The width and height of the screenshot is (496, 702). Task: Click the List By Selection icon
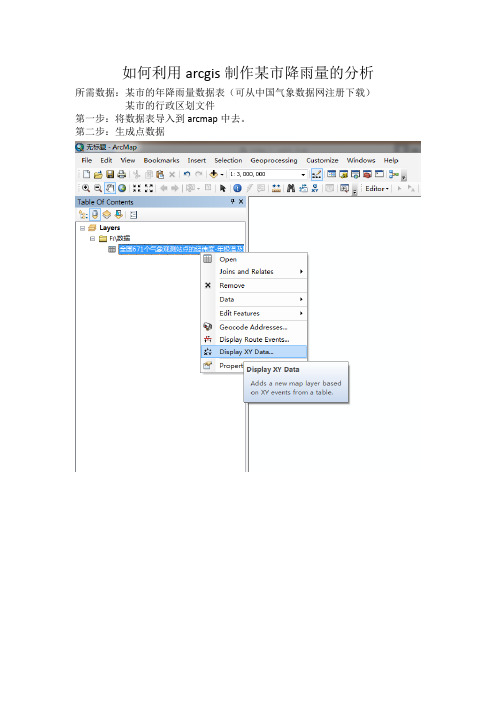click(118, 215)
